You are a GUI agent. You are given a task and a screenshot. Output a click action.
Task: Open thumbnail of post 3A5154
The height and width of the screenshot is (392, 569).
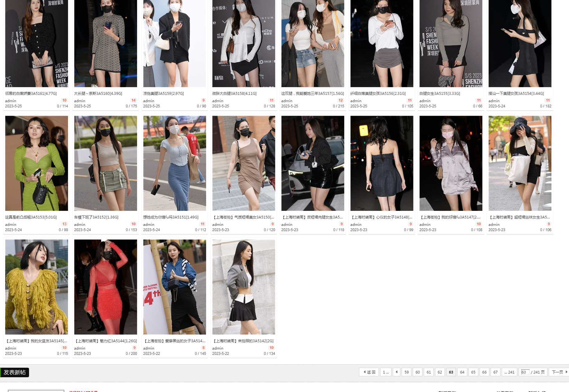[520, 43]
